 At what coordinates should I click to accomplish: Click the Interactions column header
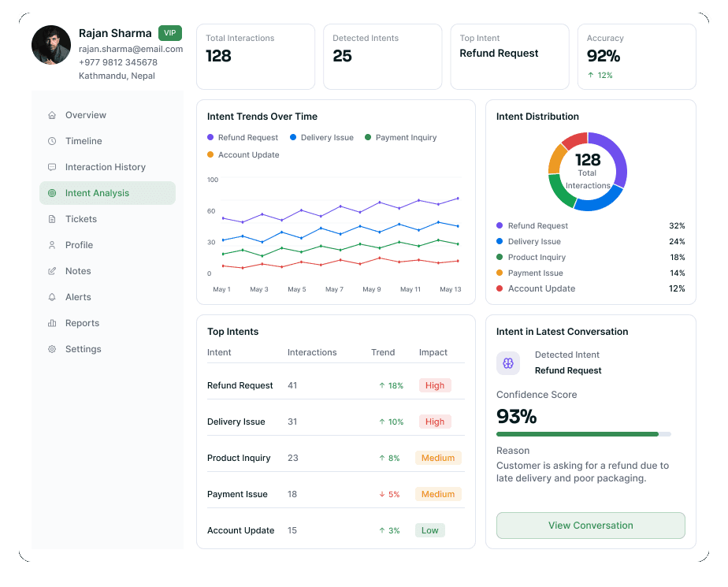pyautogui.click(x=312, y=352)
